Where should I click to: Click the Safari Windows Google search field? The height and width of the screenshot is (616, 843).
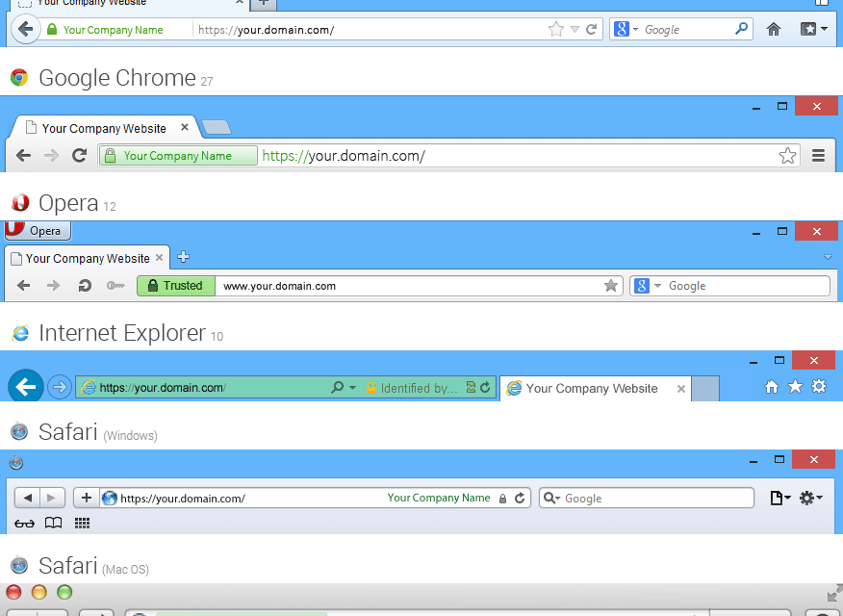coord(647,498)
